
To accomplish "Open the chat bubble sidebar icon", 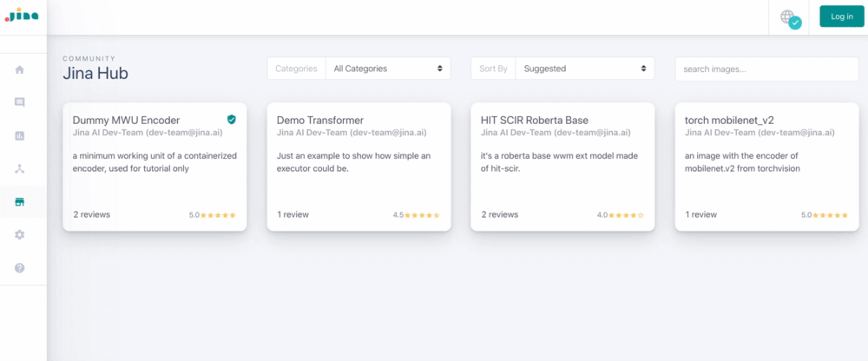I will [19, 102].
